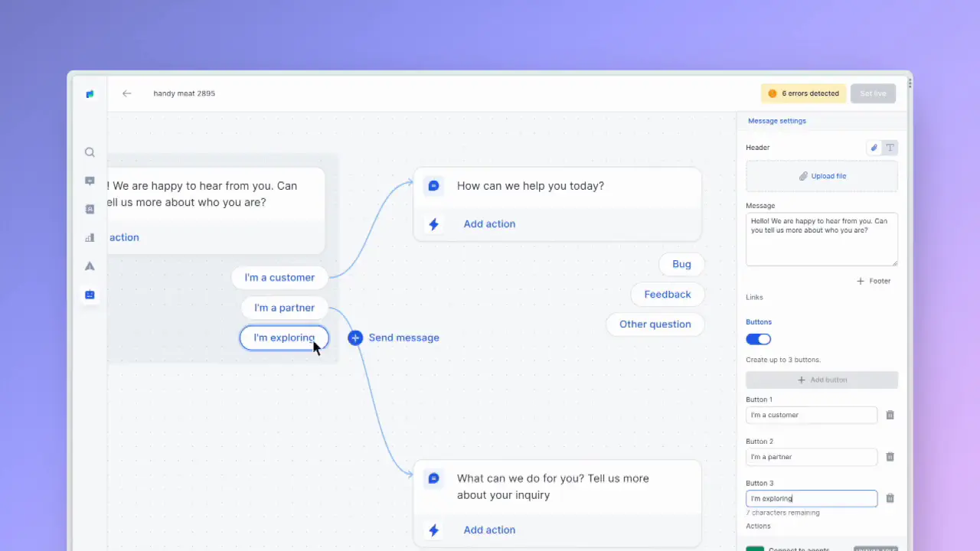Click Add action under 'What can we do'
Viewport: 980px width, 551px height.
(x=489, y=530)
